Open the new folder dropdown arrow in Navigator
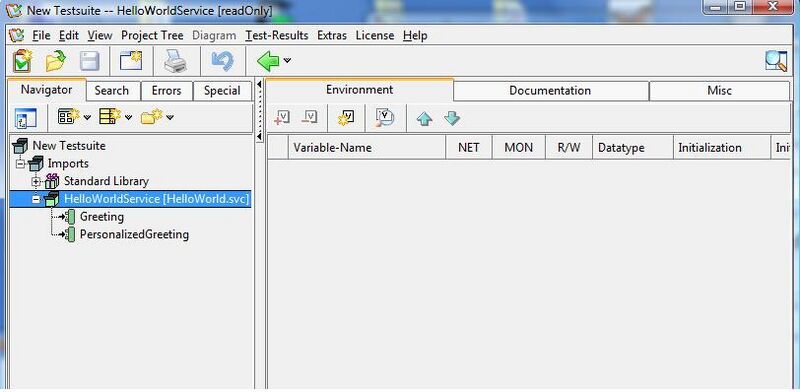The height and width of the screenshot is (392, 800). (x=170, y=117)
